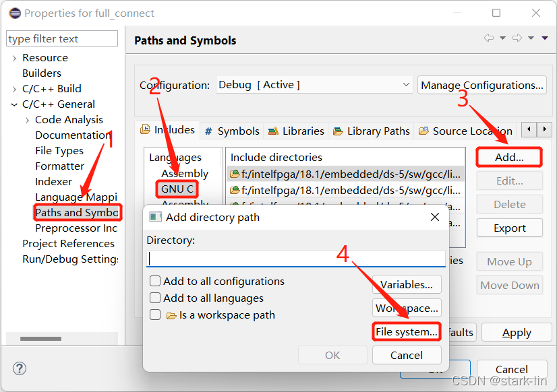Click the help question mark icon
The height and width of the screenshot is (392, 557).
20,368
